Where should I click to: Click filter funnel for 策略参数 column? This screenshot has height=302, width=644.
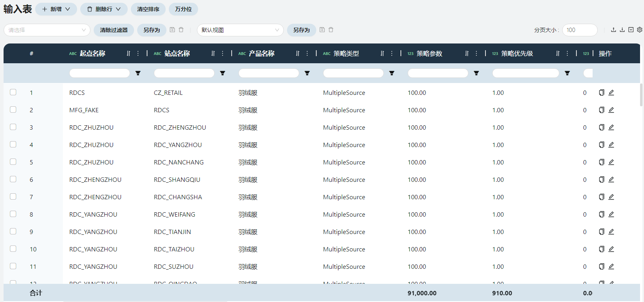point(476,73)
